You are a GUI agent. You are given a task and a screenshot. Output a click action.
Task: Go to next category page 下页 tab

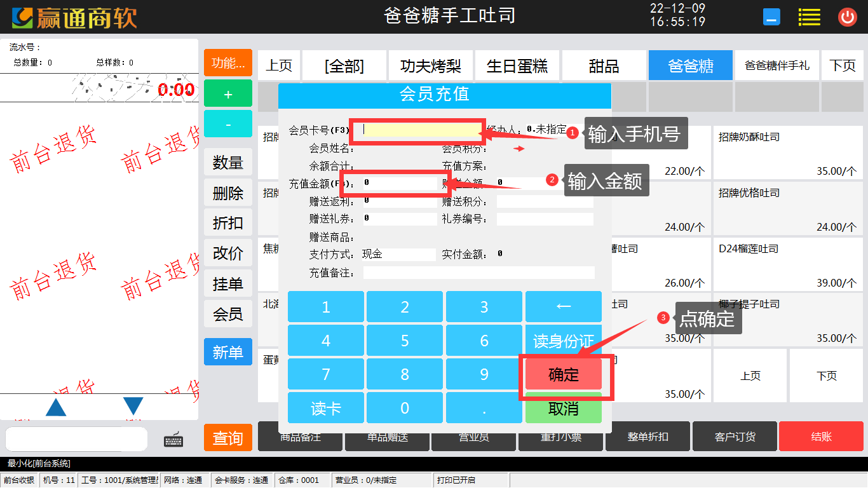click(843, 65)
